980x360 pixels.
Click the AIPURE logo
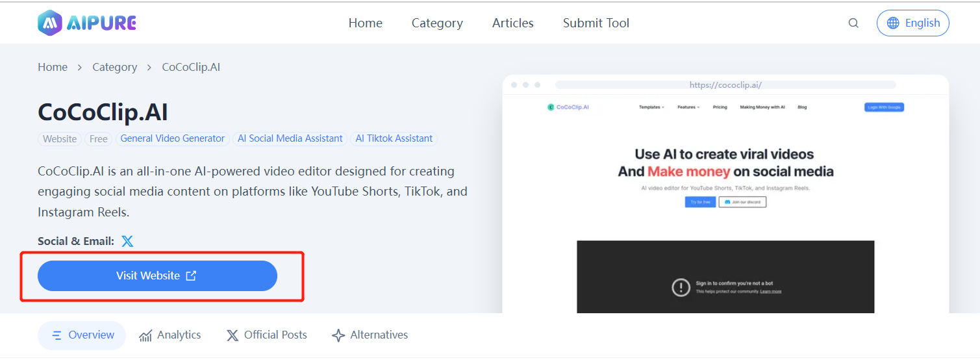click(x=87, y=23)
